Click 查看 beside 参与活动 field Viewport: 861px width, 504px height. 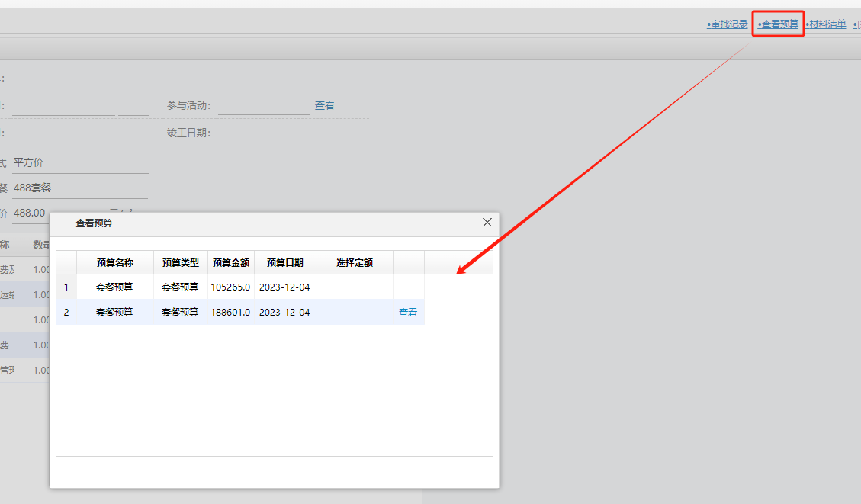(325, 105)
